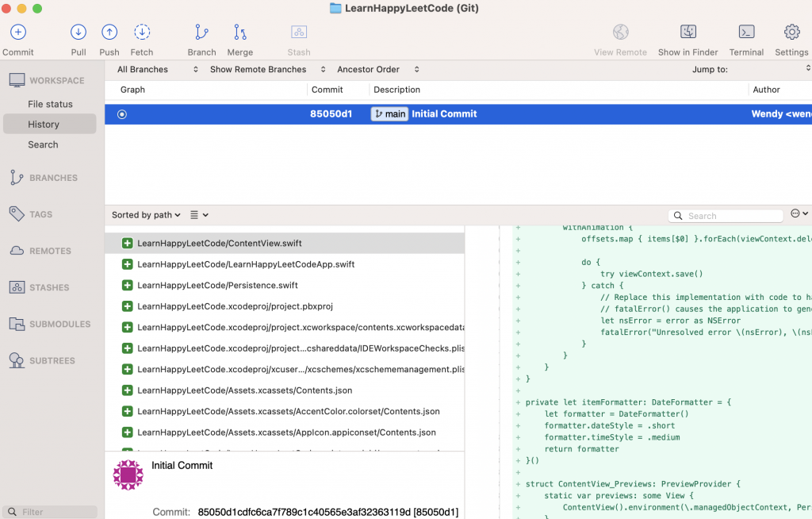The image size is (812, 519).
Task: Create a new branch via Branch icon
Action: coord(201,33)
